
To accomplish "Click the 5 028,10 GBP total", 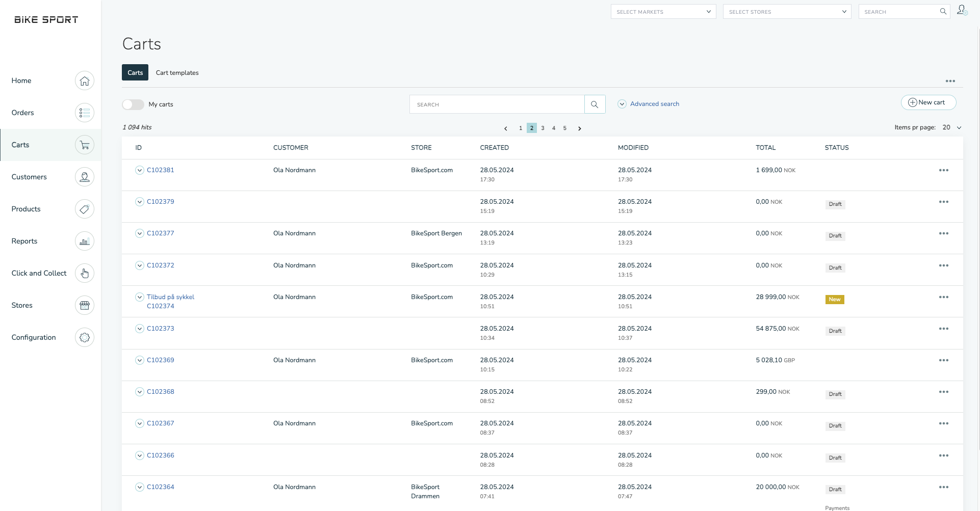I will pyautogui.click(x=775, y=360).
